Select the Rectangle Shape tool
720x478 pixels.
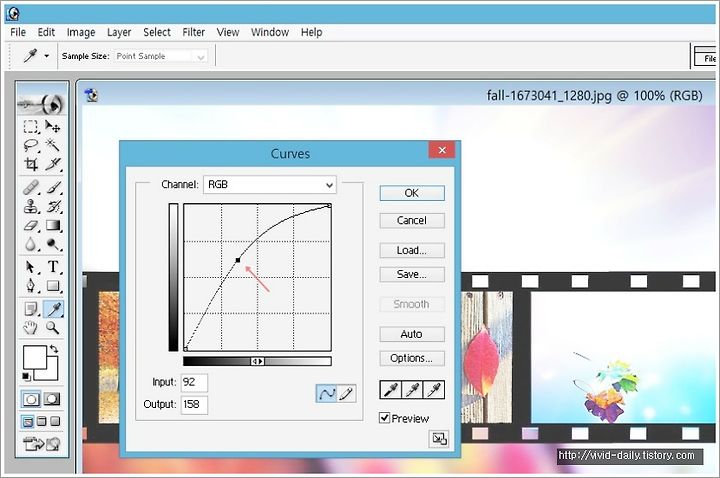click(53, 286)
